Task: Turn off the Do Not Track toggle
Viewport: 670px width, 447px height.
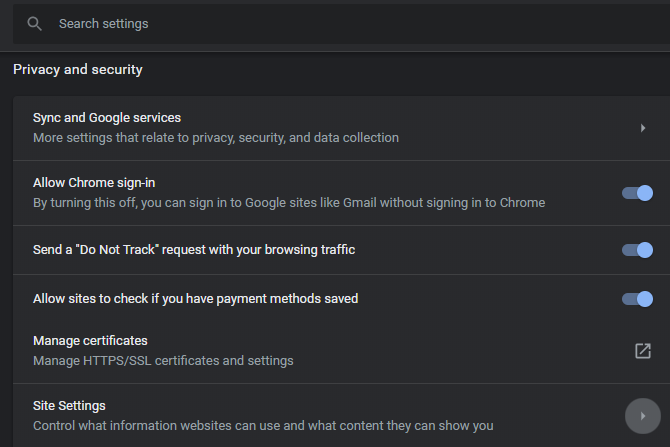Action: (637, 250)
